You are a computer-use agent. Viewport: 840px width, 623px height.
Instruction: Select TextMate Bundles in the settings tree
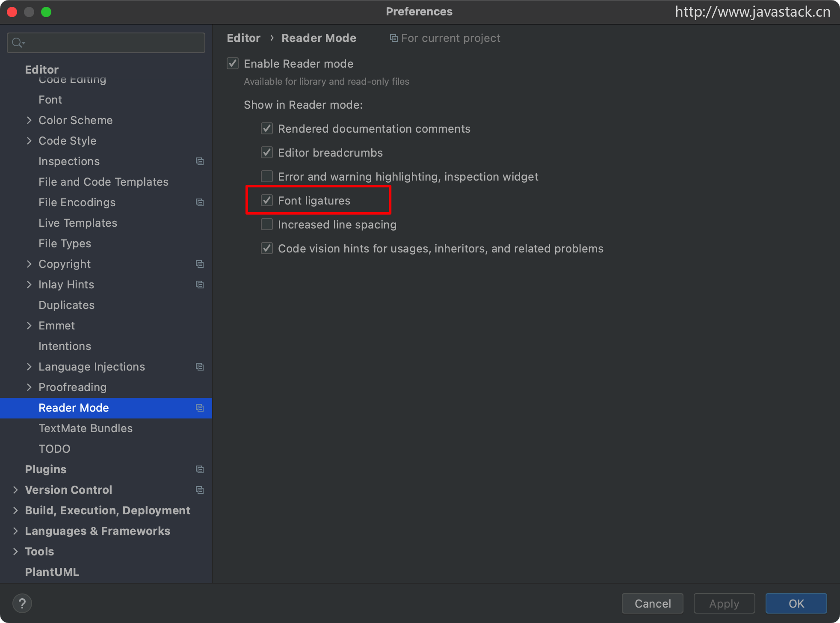point(86,428)
